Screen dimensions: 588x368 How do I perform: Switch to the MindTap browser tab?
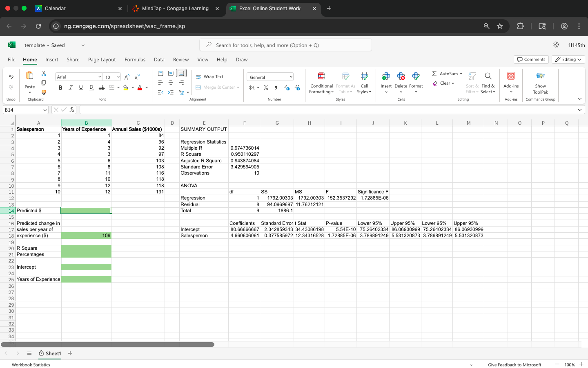[x=175, y=9]
